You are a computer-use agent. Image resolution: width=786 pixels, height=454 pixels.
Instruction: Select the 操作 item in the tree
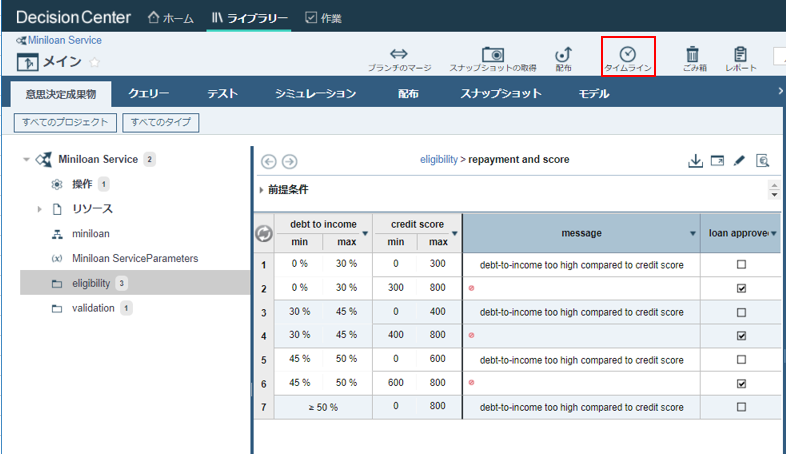(82, 184)
